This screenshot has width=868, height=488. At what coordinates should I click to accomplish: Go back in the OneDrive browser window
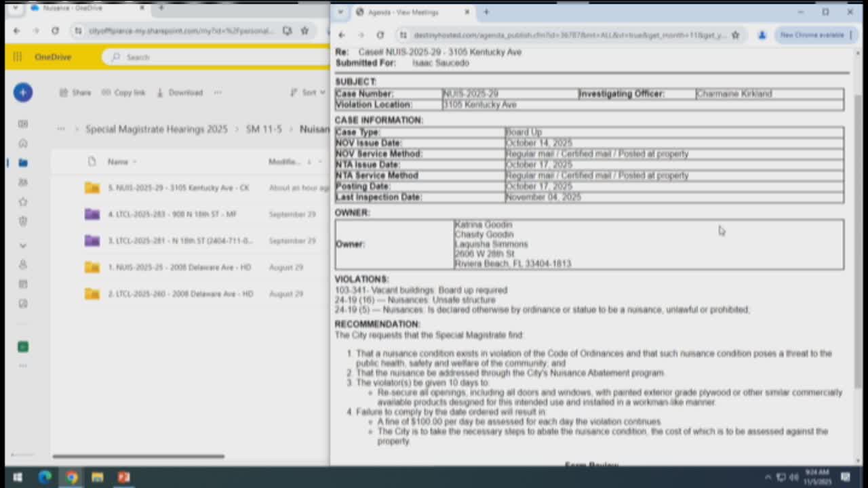tap(16, 30)
